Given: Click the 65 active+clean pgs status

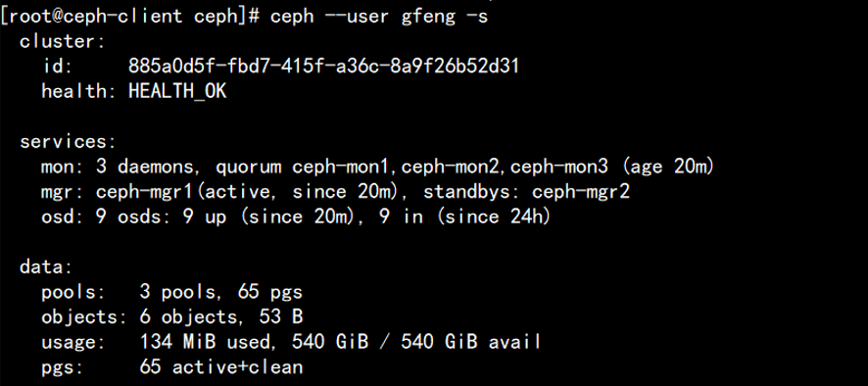Looking at the screenshot, I should click(221, 367).
